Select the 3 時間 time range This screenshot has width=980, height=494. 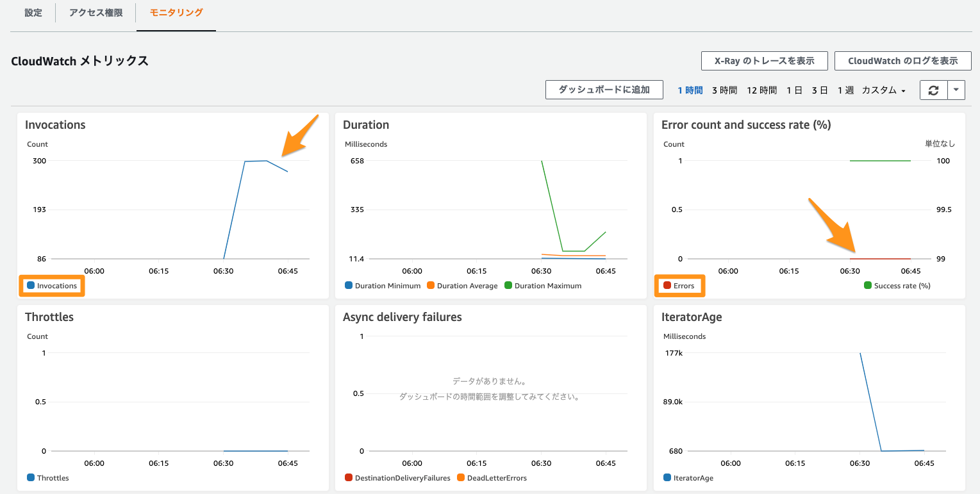click(724, 90)
